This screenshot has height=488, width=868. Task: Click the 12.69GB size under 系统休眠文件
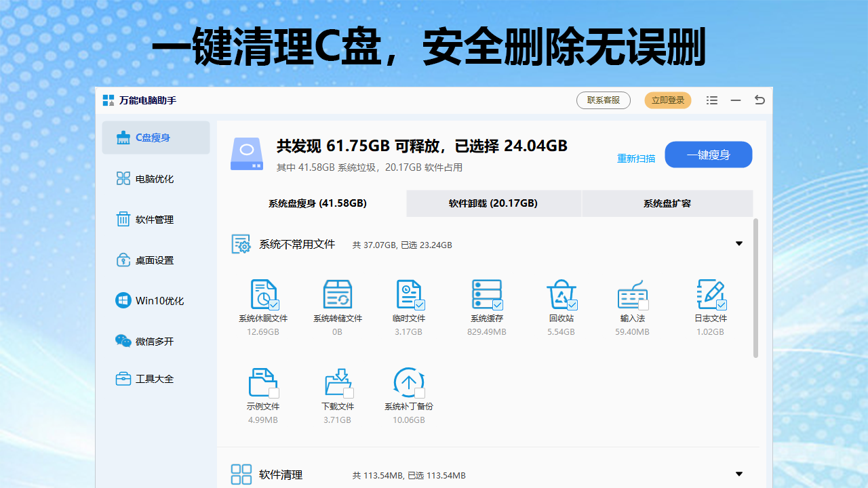point(263,332)
